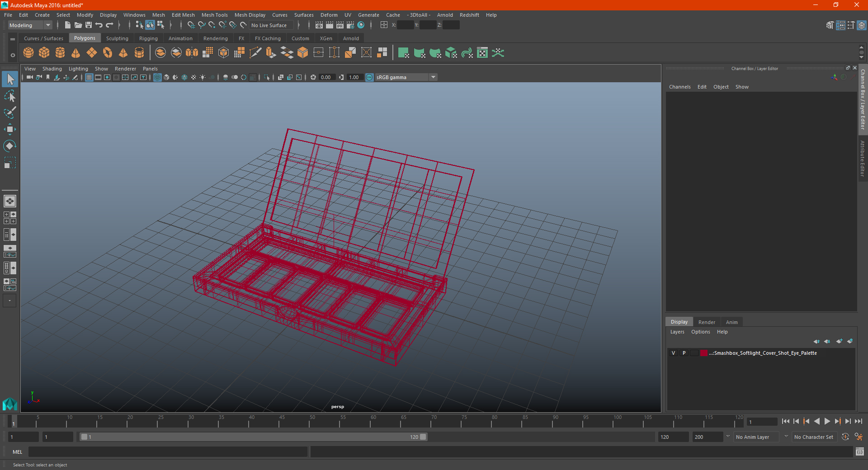This screenshot has width=868, height=470.
Task: Switch to the Anim layer tab
Action: (731, 322)
